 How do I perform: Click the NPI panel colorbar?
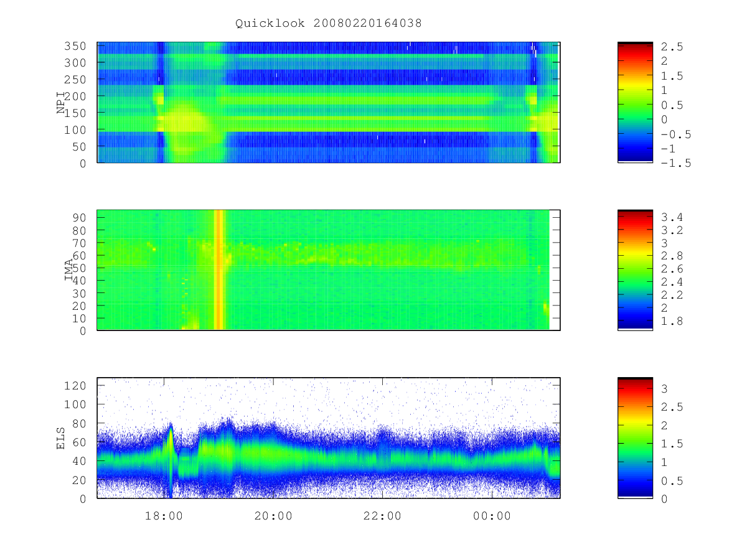click(x=635, y=103)
